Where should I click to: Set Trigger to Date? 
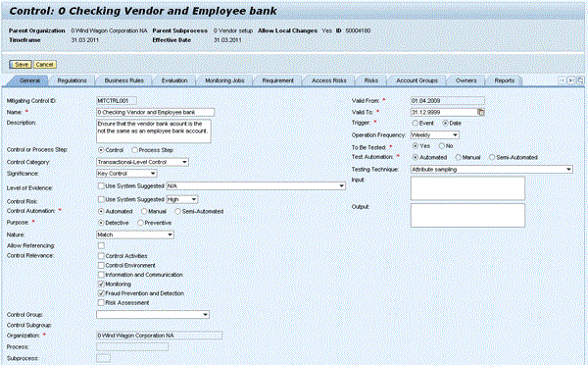point(445,123)
